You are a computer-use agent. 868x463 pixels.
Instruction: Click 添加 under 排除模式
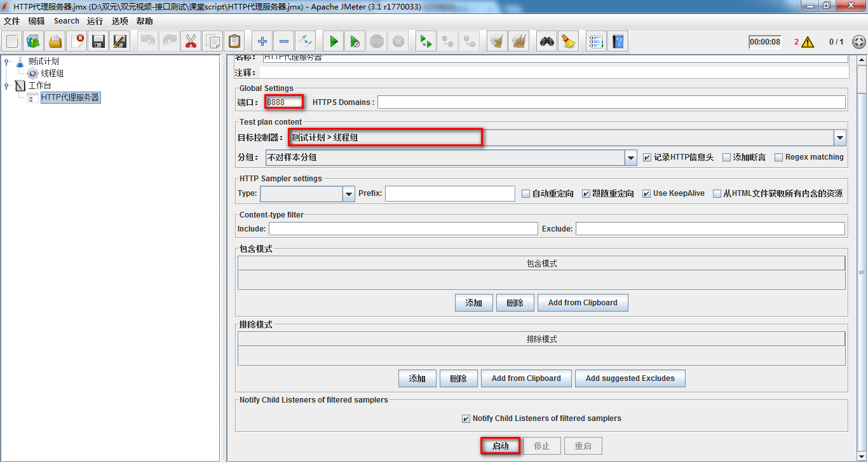click(x=417, y=378)
